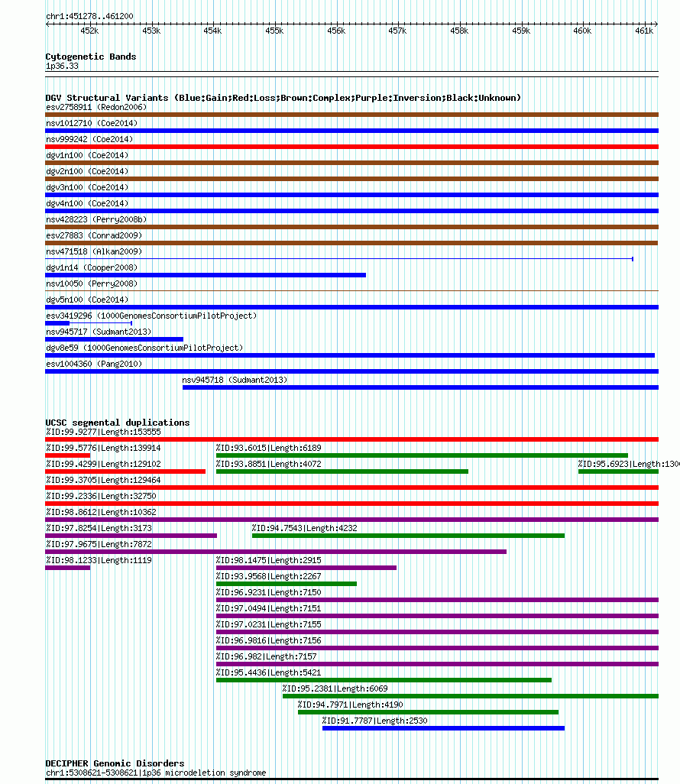Select the %ID:99.9277|Length:153555 duplication label

(103, 432)
